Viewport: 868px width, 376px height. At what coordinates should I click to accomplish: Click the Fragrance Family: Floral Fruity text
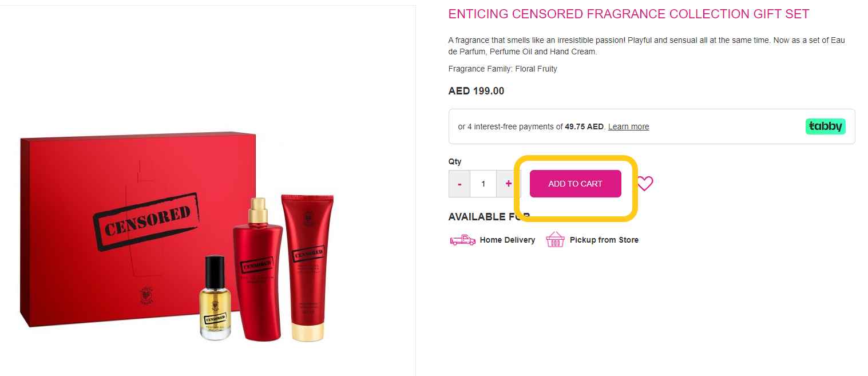(502, 69)
